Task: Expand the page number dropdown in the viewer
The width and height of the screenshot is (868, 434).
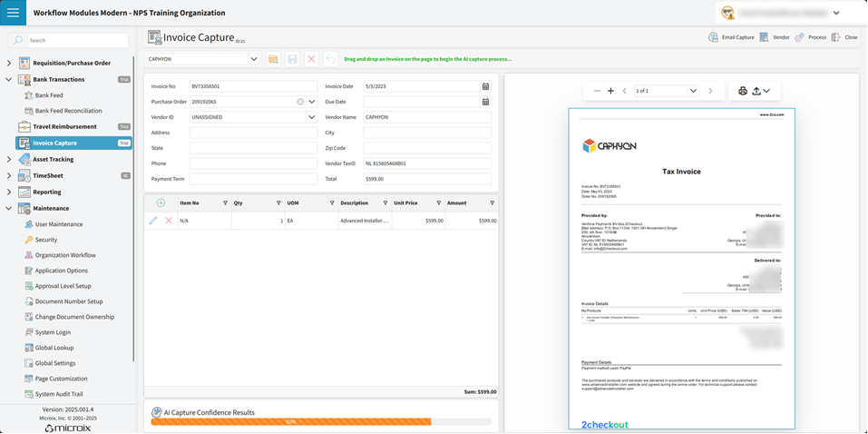Action: [693, 91]
